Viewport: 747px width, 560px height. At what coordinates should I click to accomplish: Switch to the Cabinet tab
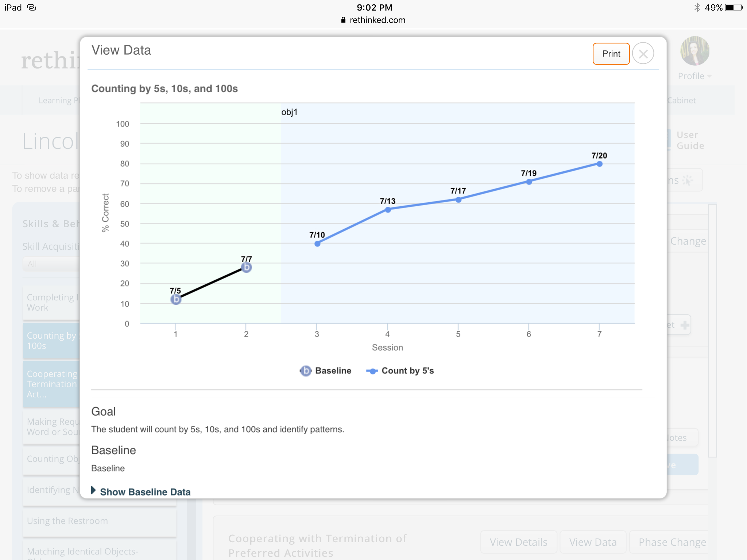[682, 100]
